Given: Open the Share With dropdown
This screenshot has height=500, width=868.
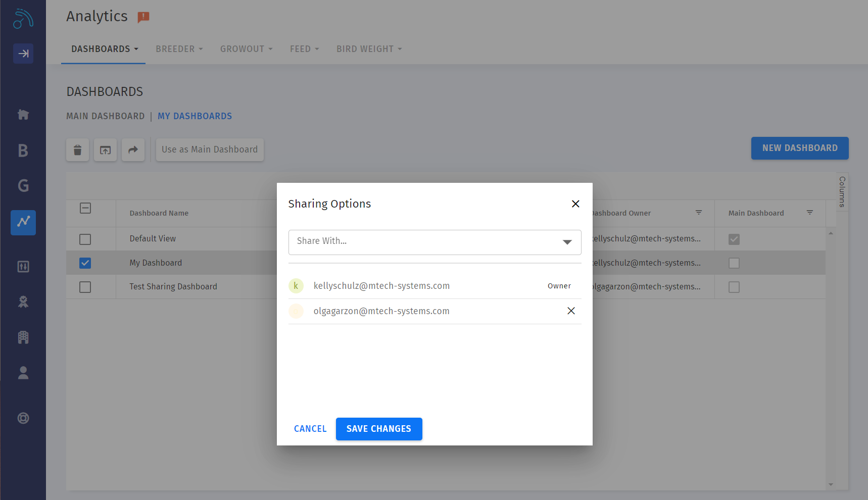Looking at the screenshot, I should [x=435, y=242].
